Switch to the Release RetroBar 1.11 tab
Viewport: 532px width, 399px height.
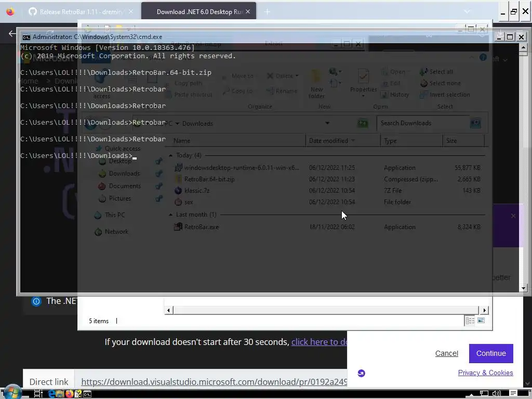click(79, 12)
